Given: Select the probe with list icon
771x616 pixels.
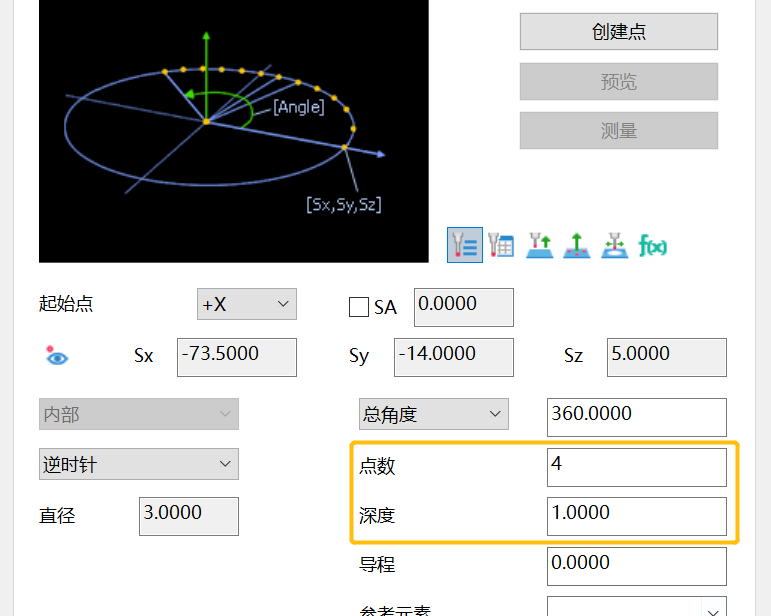Looking at the screenshot, I should 464,245.
